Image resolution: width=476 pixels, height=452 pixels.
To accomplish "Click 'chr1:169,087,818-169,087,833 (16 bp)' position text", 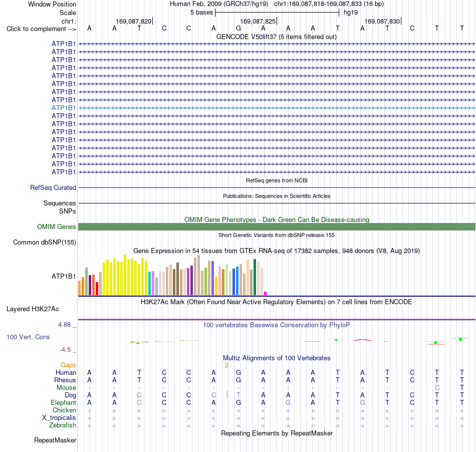I will (329, 4).
